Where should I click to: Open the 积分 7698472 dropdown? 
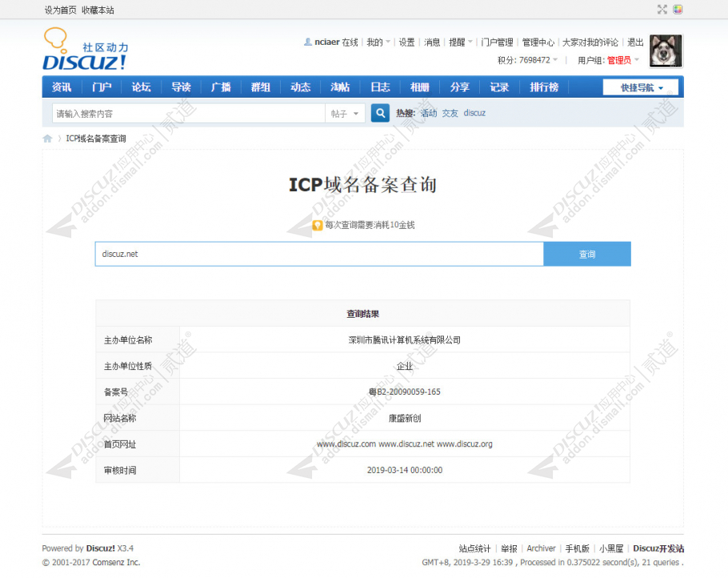point(527,60)
